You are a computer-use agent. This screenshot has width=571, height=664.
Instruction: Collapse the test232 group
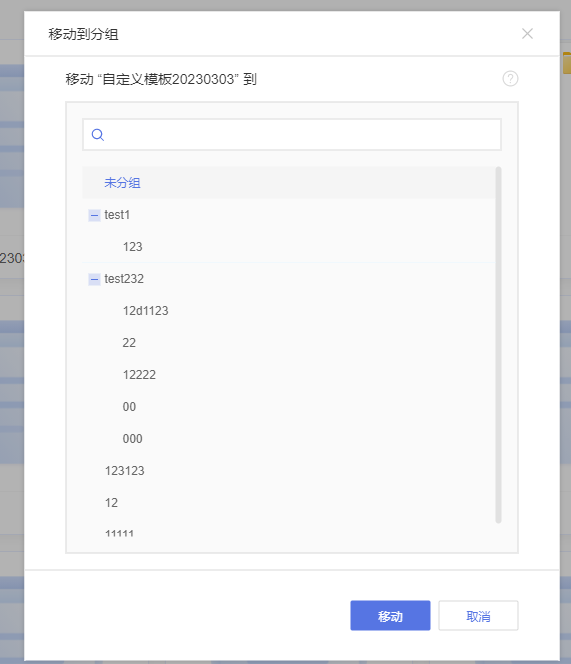click(x=94, y=279)
